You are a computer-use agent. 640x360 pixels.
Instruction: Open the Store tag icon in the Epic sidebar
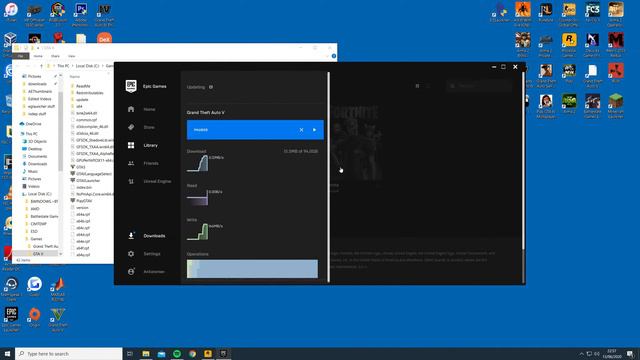[x=131, y=127]
